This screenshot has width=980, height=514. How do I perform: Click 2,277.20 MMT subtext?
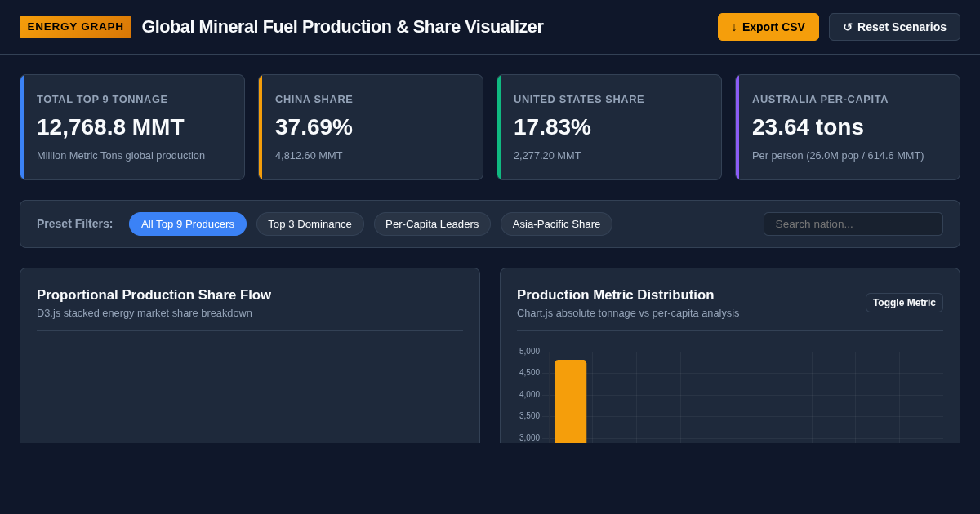tap(547, 156)
